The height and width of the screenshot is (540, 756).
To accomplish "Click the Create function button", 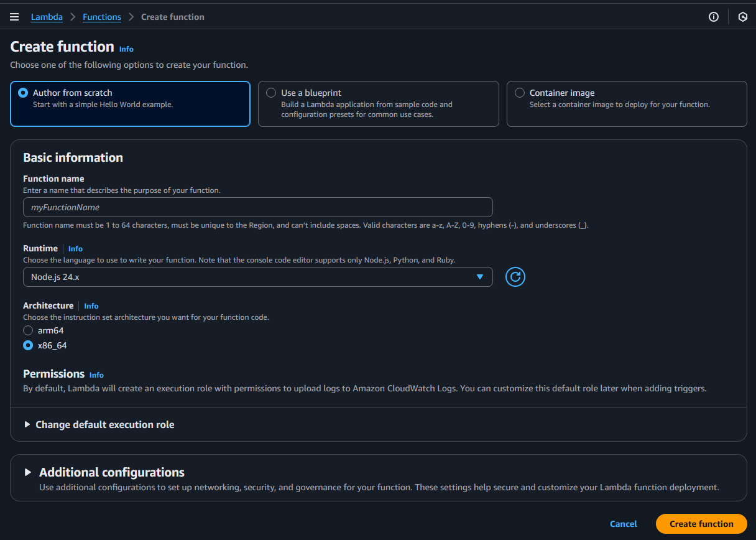I will pos(701,524).
